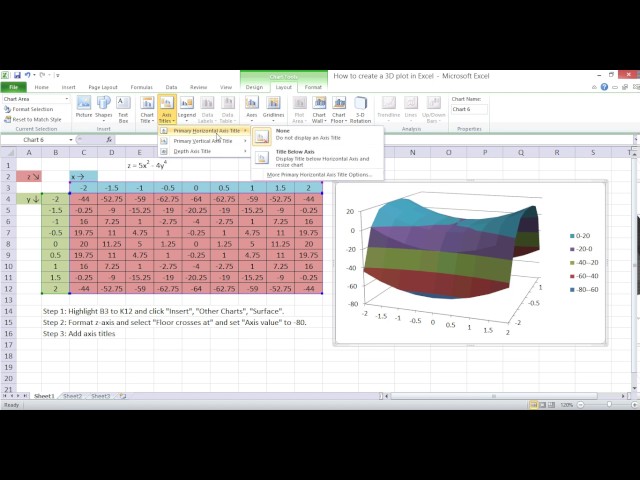Screen dimensions: 640x480
Task: Click the Axis Titles button
Action: (x=167, y=109)
